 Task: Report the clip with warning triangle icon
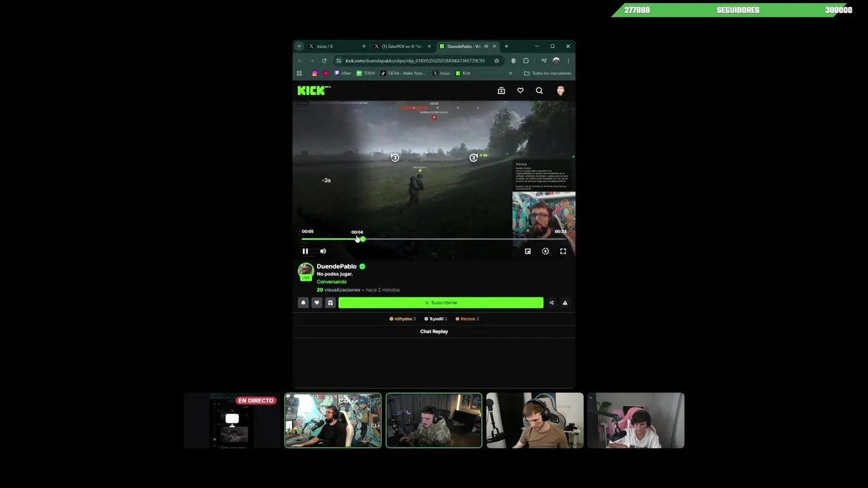(565, 303)
